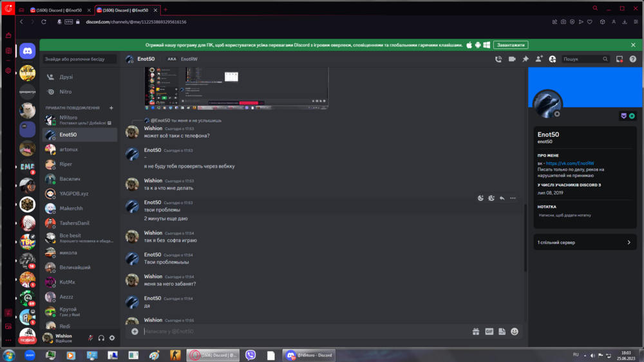Open the Discord inbox icon

pos(620,59)
